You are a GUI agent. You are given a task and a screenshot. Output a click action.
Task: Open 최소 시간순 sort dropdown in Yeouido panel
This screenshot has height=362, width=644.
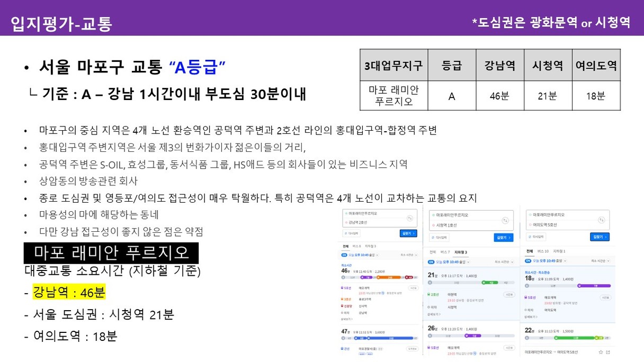[602, 260]
